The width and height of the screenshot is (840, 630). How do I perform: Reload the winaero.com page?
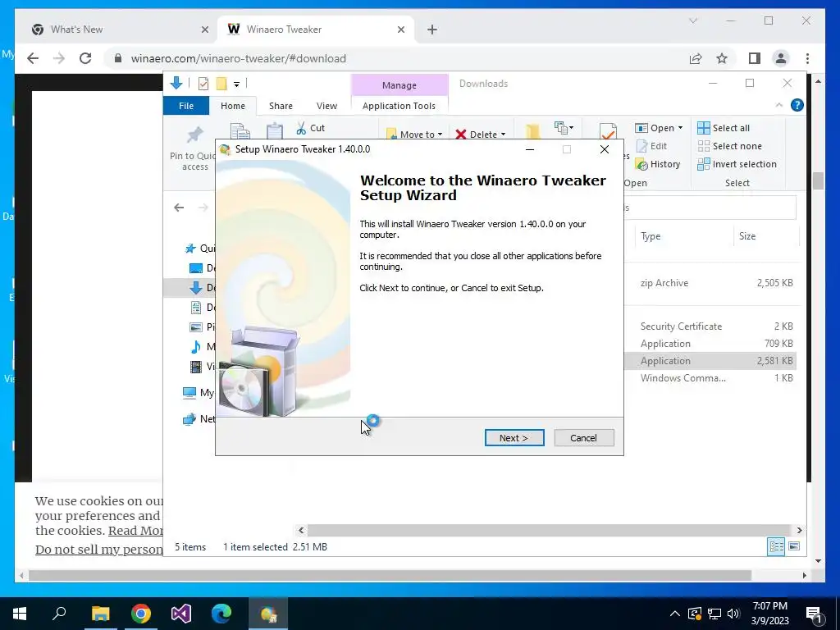pos(85,58)
